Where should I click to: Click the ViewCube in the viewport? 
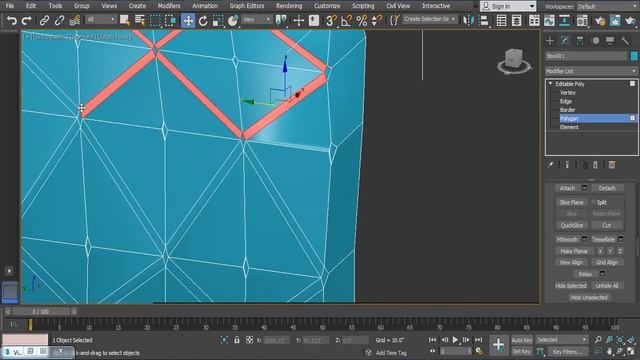click(x=514, y=60)
